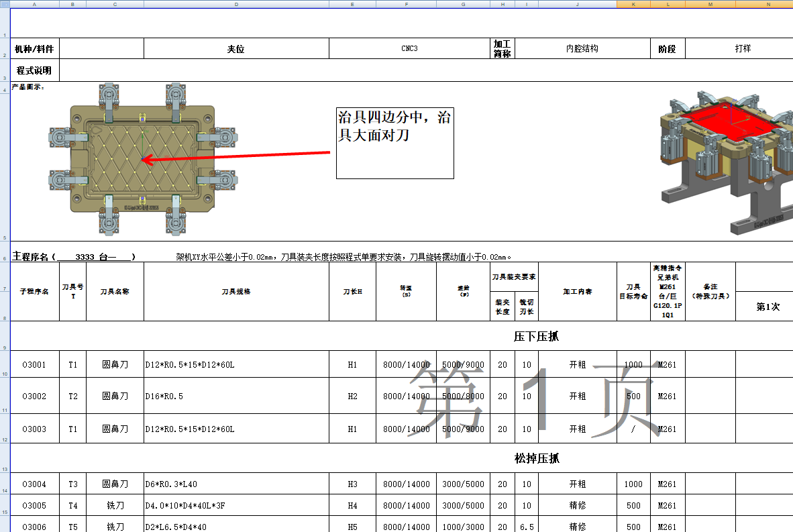Select the text box reading 治具四边分中
Image resolution: width=793 pixels, height=532 pixels.
coord(394,143)
